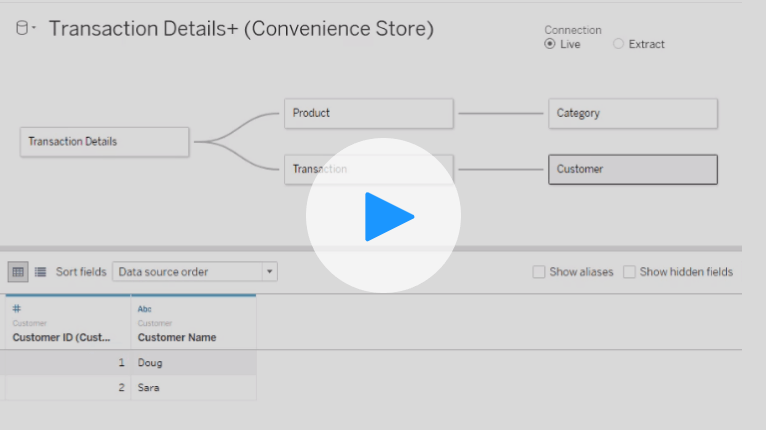Click the # data type icon on Customer ID
The width and height of the screenshot is (766, 430).
pyautogui.click(x=16, y=309)
